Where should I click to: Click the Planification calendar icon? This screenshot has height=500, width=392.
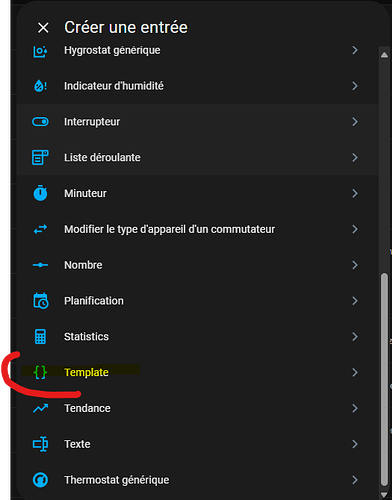click(41, 301)
